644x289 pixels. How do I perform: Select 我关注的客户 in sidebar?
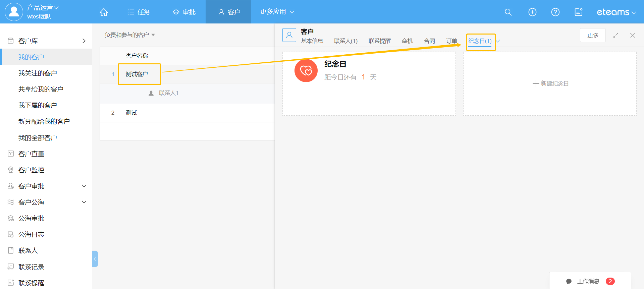[x=38, y=73]
